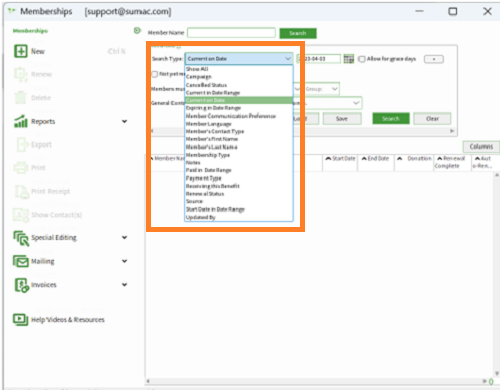
Task: Click the Print printer icon
Action: click(x=21, y=167)
